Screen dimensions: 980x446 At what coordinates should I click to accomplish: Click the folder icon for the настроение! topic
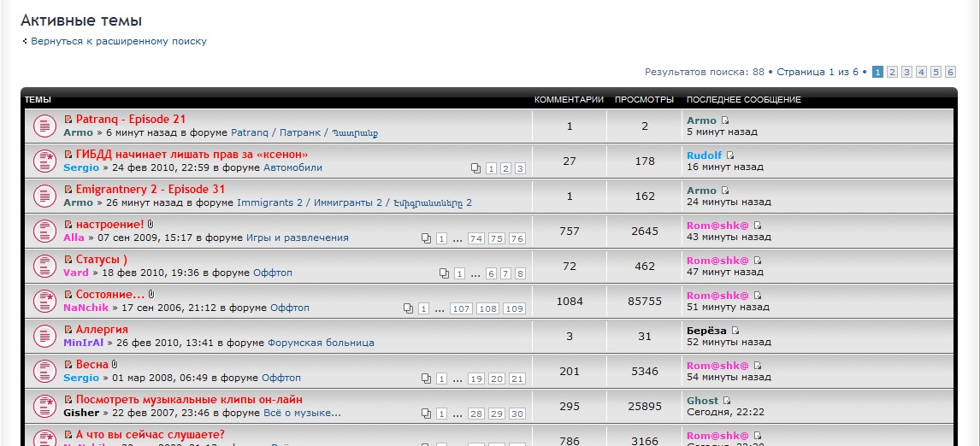coord(44,231)
